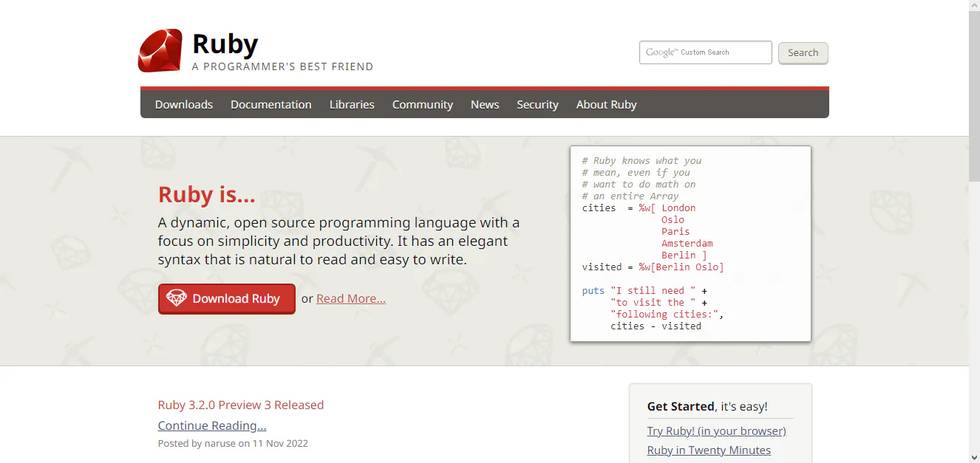
Task: Select the Libraries navigation item
Action: (x=352, y=104)
